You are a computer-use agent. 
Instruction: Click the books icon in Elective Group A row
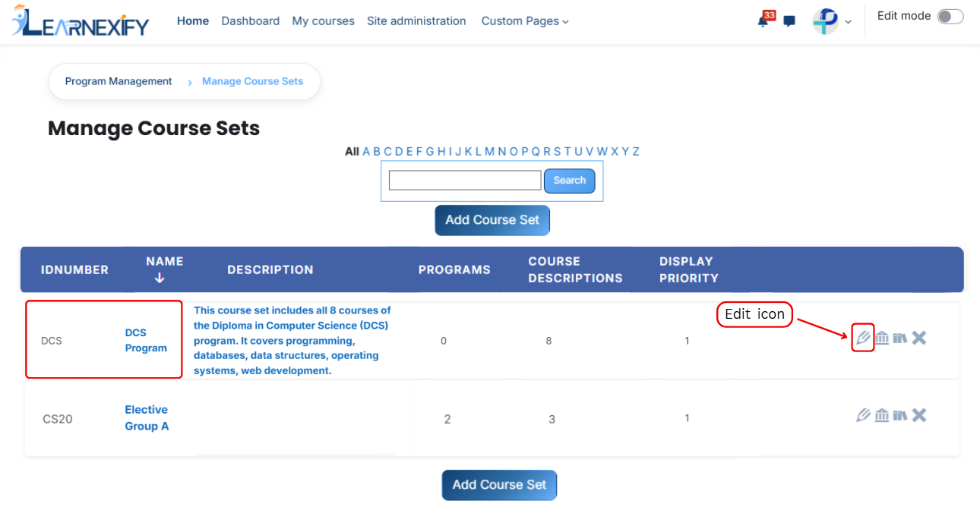point(900,415)
